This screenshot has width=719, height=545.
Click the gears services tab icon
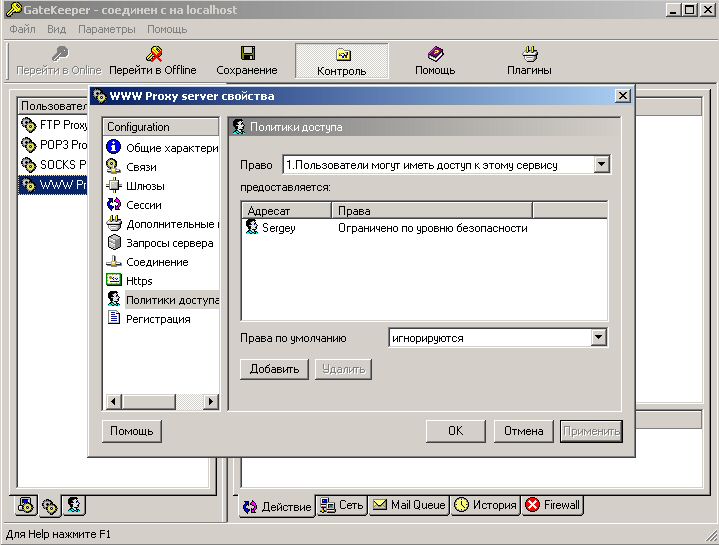tap(50, 506)
